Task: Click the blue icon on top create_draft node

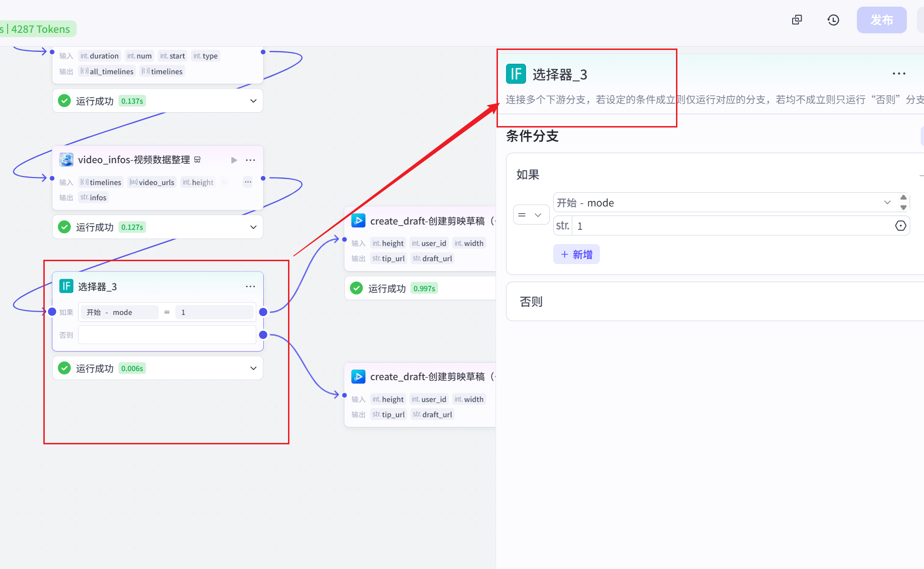Action: click(x=358, y=220)
